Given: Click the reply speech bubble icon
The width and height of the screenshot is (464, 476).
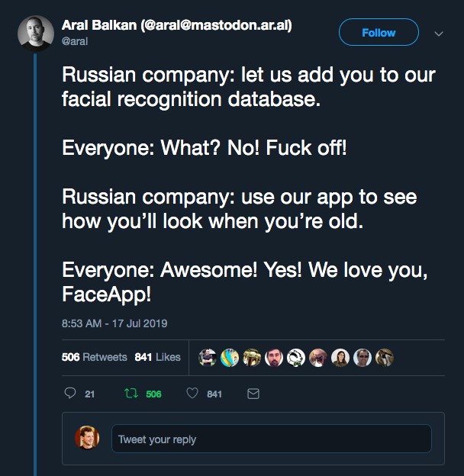Looking at the screenshot, I should click(x=70, y=393).
